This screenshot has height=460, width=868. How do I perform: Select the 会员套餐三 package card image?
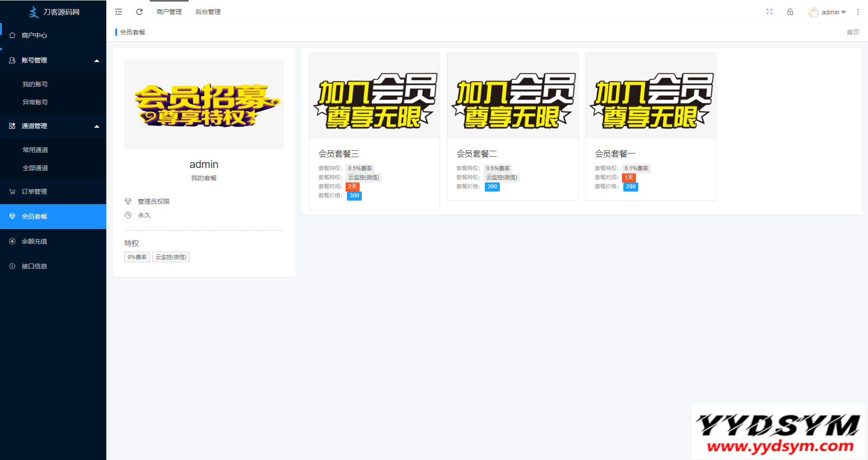coord(374,96)
